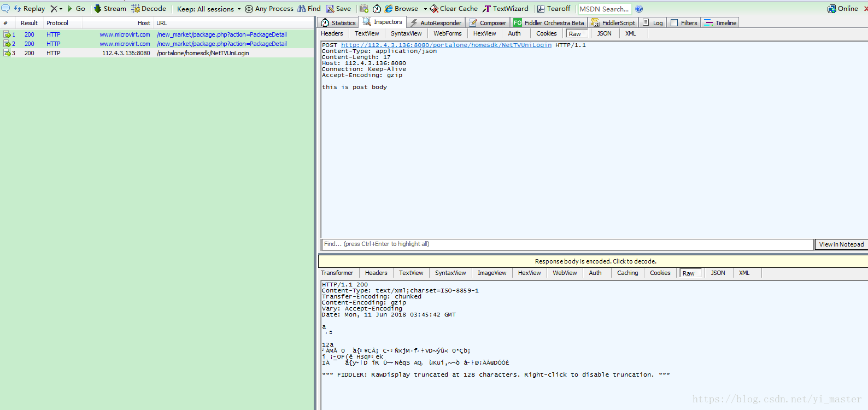Open the TextWizard tool
The width and height of the screenshot is (868, 410).
[506, 9]
